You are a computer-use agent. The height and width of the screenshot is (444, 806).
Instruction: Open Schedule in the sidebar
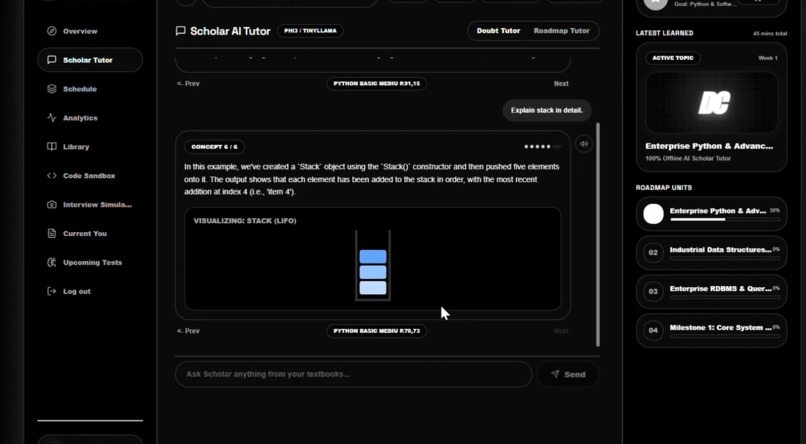point(90,89)
